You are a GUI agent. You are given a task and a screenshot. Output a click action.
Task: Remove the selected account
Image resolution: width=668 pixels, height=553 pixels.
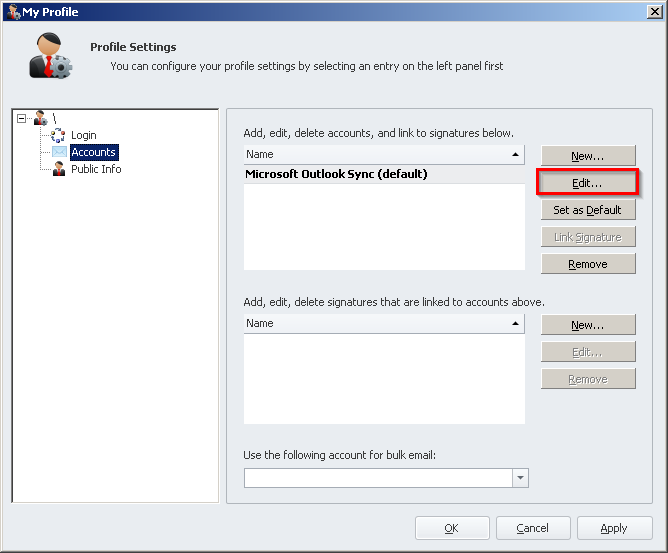pyautogui.click(x=588, y=264)
